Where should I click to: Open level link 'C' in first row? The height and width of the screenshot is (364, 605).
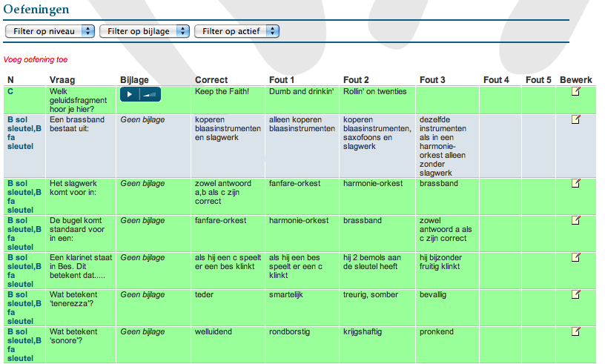click(x=10, y=91)
